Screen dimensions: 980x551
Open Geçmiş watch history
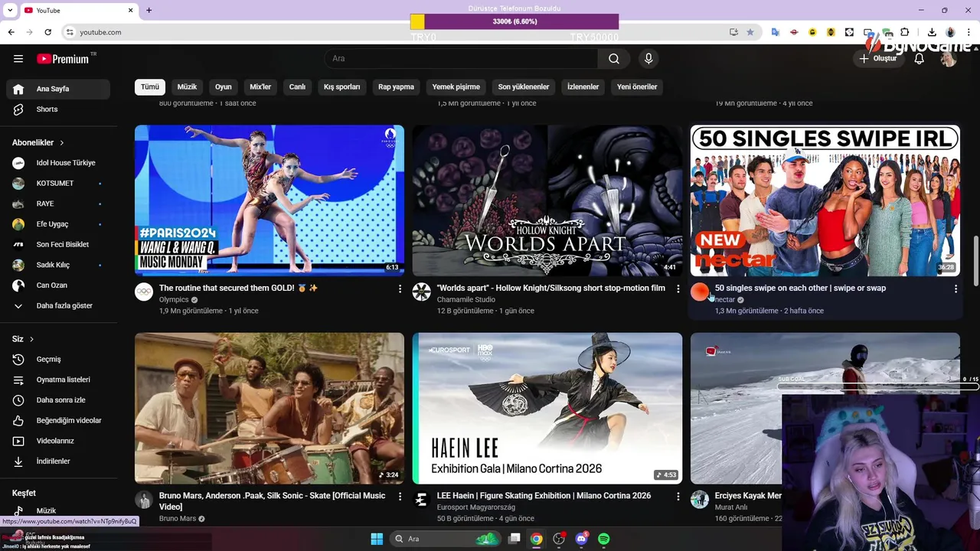(58, 359)
